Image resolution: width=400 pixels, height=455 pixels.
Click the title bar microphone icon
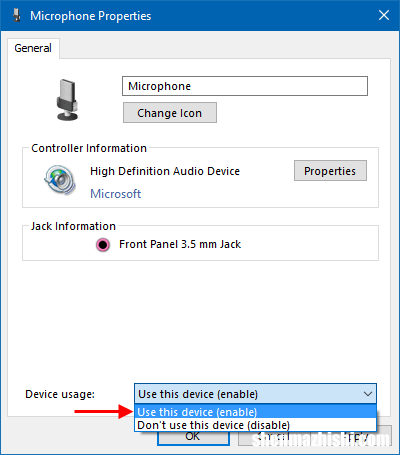click(x=16, y=15)
